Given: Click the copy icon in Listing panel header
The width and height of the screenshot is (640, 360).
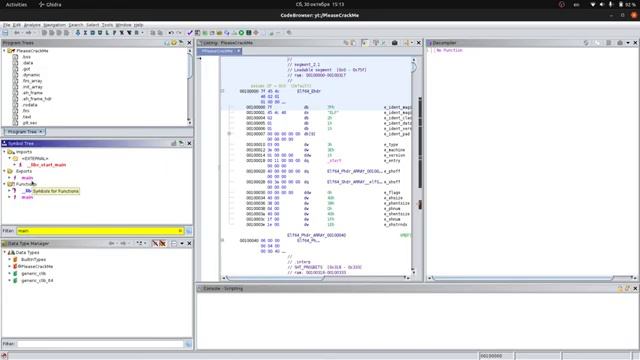Looking at the screenshot, I should [x=346, y=42].
